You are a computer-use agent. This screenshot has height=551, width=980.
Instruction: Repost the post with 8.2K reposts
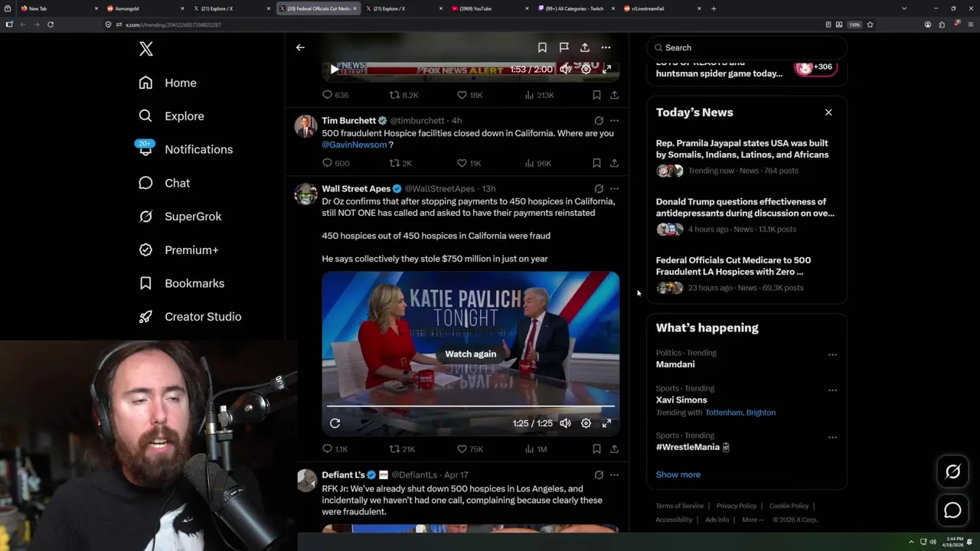(x=404, y=95)
